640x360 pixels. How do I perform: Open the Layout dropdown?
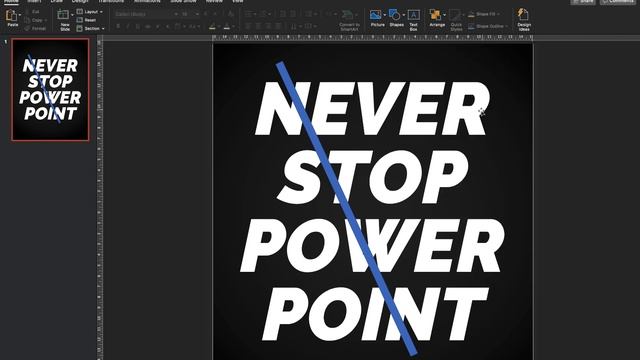[x=90, y=12]
